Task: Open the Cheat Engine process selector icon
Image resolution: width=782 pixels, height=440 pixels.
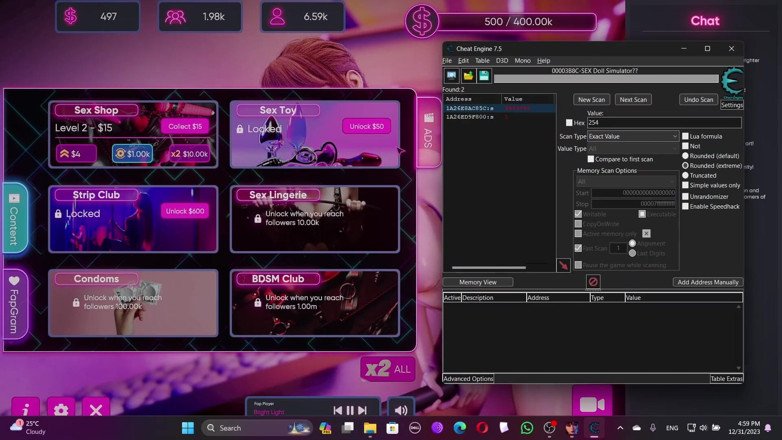Action: point(451,76)
